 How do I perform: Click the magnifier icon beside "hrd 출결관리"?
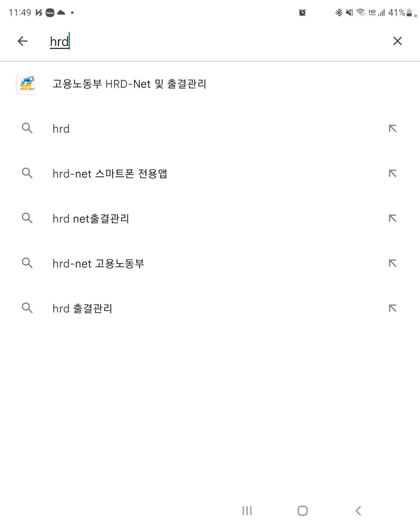click(27, 308)
